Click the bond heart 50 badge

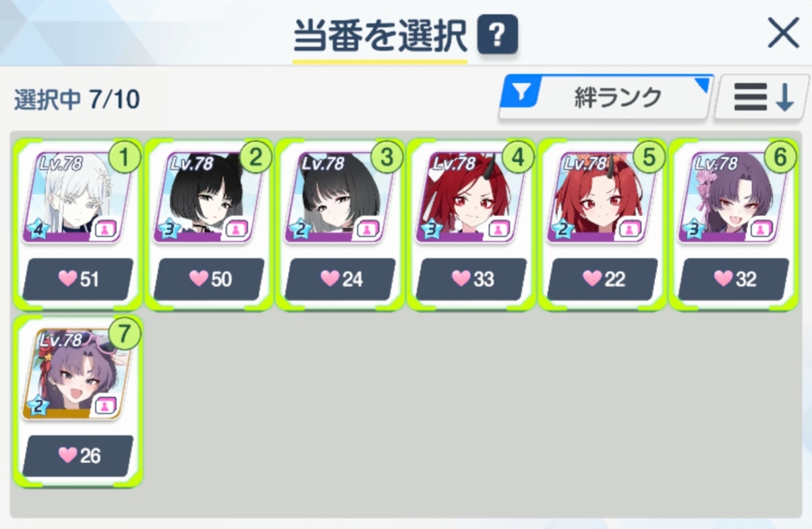coord(209,279)
